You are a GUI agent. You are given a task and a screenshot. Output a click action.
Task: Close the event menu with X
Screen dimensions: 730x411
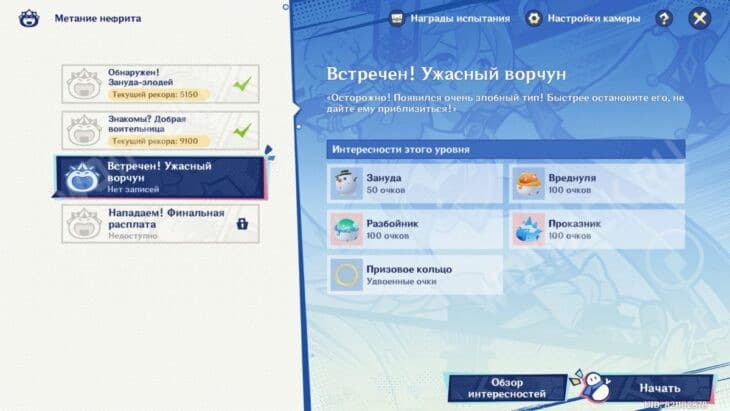coord(699,19)
